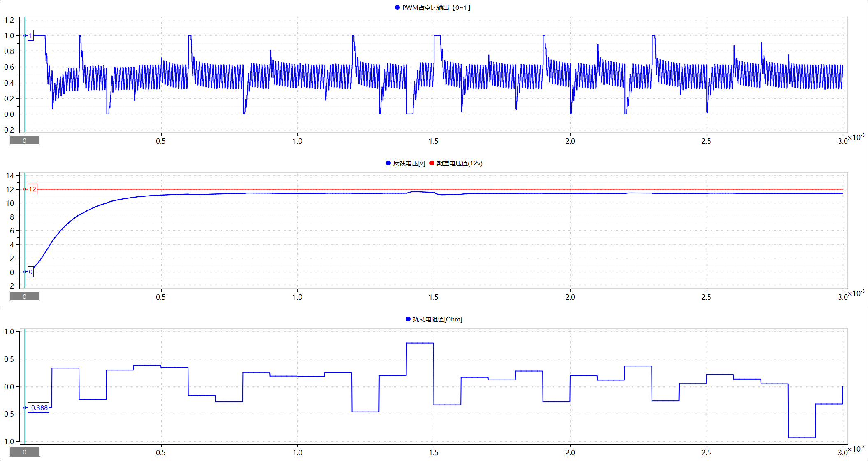The width and height of the screenshot is (868, 461).
Task: Click the cursor value tag showing 1 in PWM chart
Action: (30, 35)
